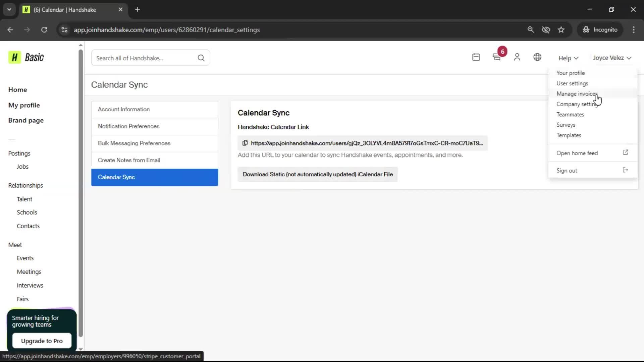644x362 pixels.
Task: Go to Home in the sidebar
Action: 17,90
